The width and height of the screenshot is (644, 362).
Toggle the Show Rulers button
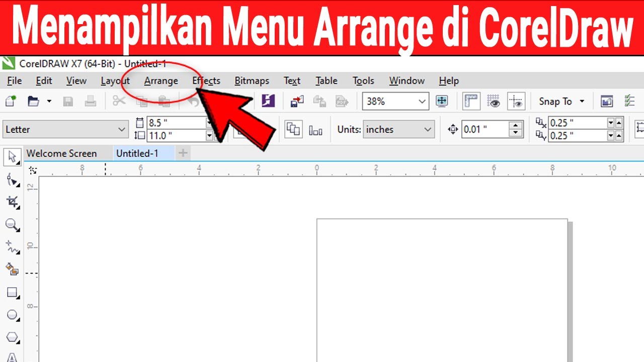click(471, 101)
